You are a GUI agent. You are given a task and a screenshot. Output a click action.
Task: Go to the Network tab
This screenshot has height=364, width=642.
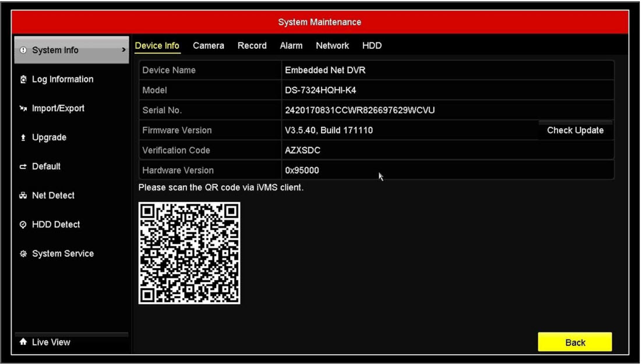tap(332, 45)
